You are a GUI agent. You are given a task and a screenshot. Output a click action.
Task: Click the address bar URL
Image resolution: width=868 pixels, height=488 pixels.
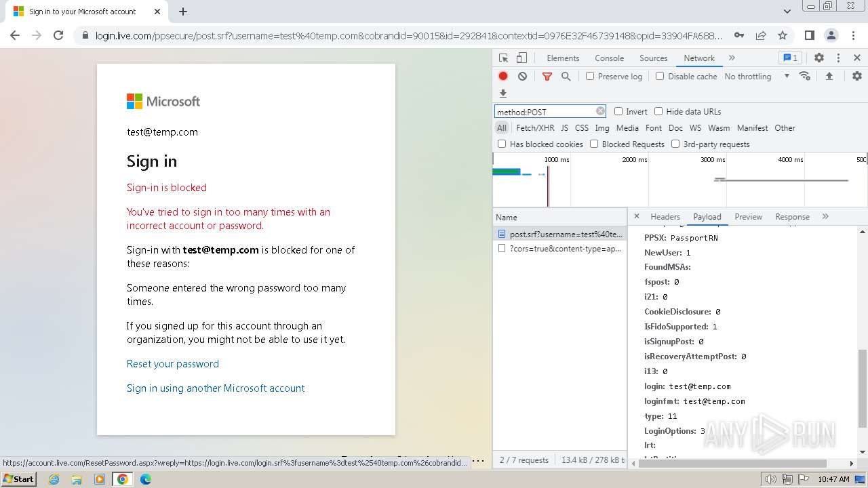click(x=409, y=35)
